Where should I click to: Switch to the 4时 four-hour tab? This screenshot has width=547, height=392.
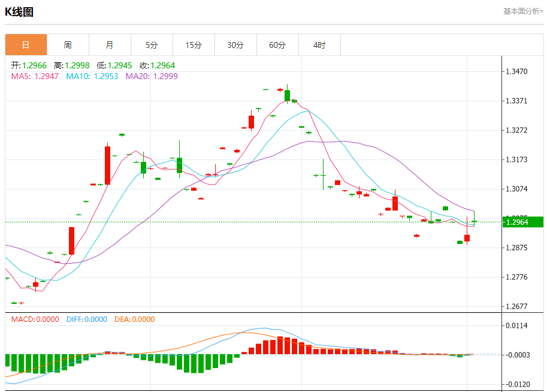click(319, 45)
